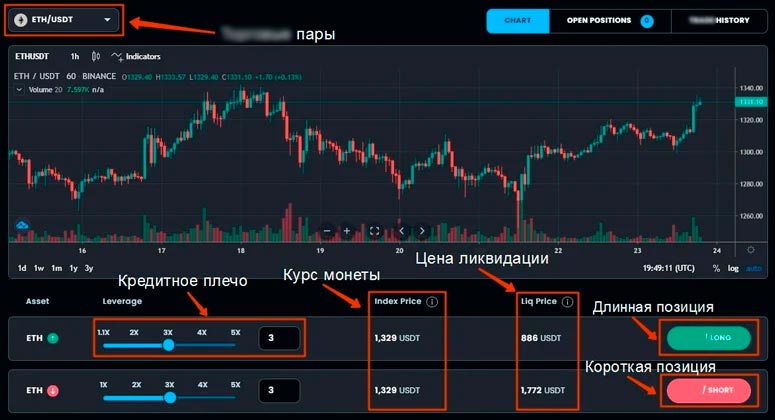Zoom out the chart with minus icon
Screen dimensions: 775x420
click(327, 231)
